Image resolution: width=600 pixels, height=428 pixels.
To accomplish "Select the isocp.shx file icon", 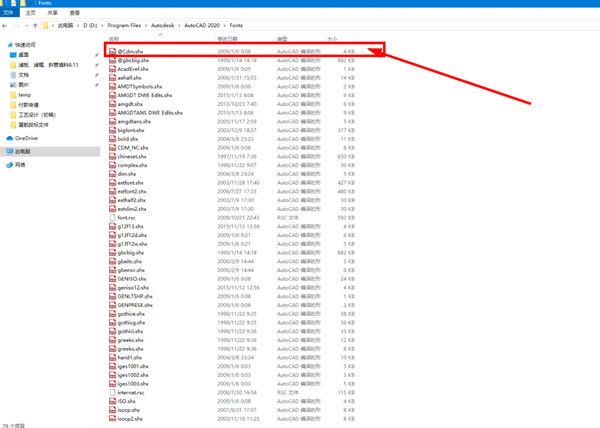I will click(112, 410).
